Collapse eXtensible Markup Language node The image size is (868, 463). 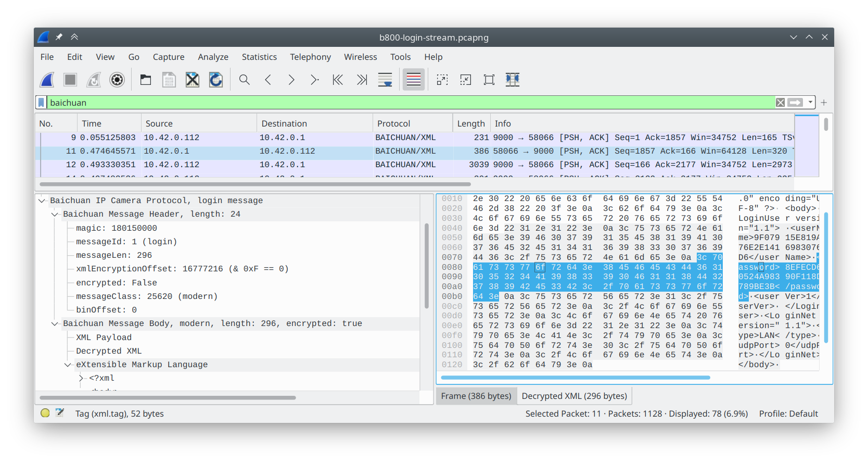tap(68, 365)
